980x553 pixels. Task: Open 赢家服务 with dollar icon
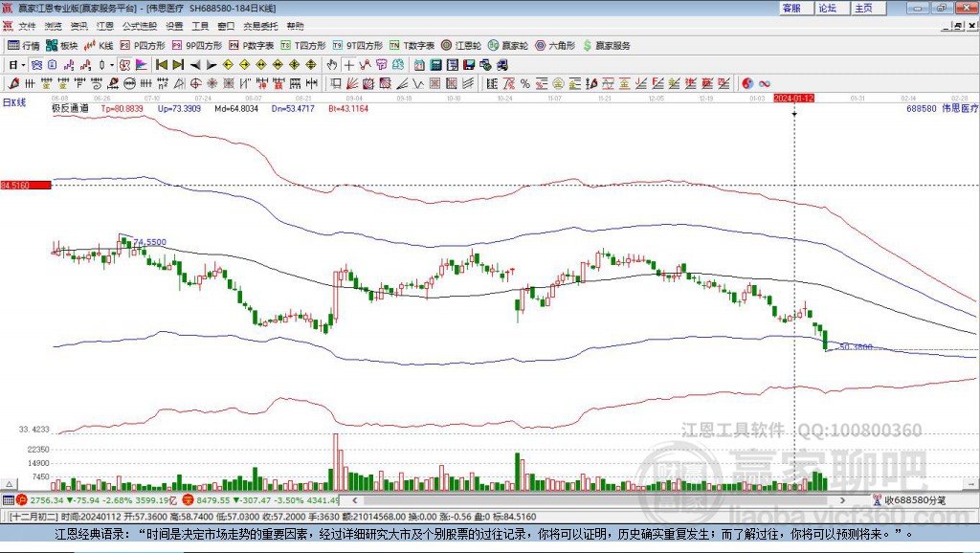coord(607,46)
